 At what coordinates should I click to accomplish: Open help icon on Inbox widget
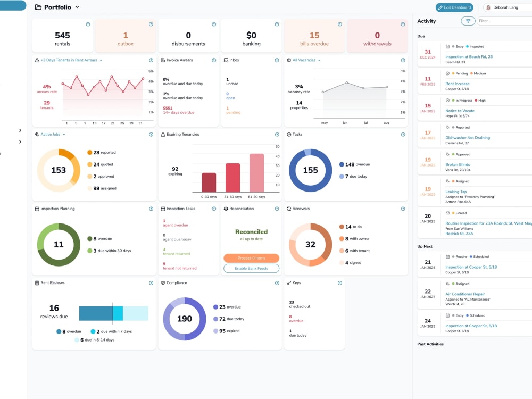tap(277, 60)
